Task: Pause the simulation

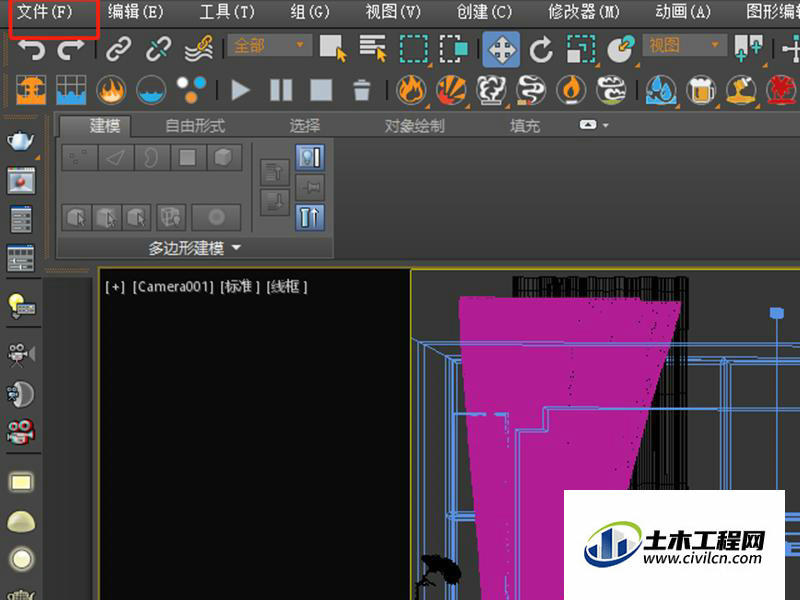Action: tap(281, 90)
